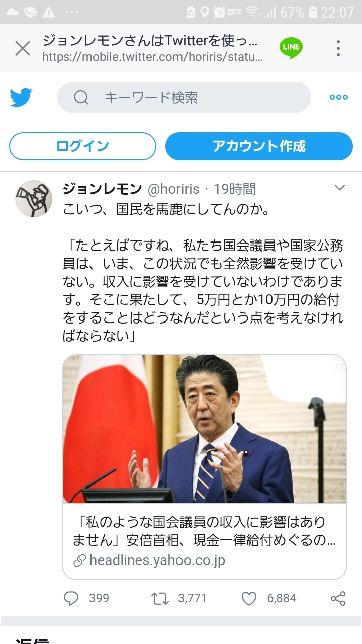The image size is (362, 644).
Task: Open Twitter more options (three dots)
Action: 338,97
